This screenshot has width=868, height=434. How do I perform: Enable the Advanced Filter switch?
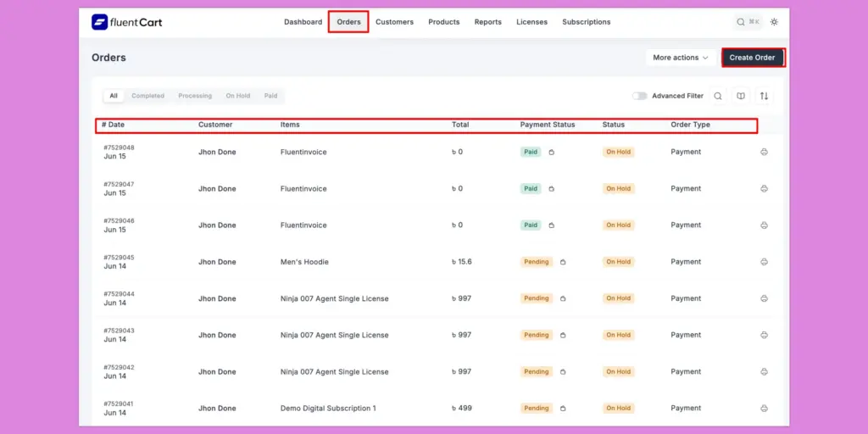coord(640,96)
